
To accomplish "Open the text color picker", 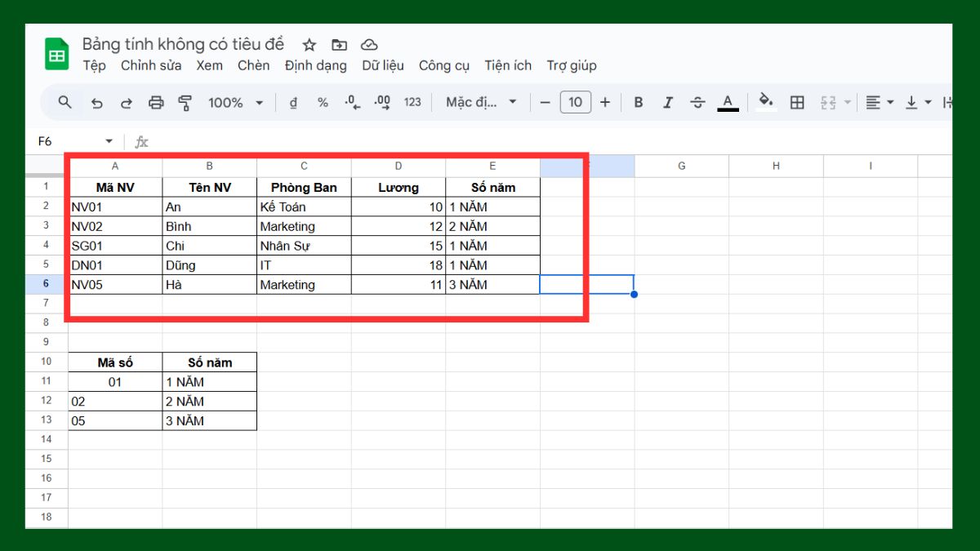I will point(728,102).
